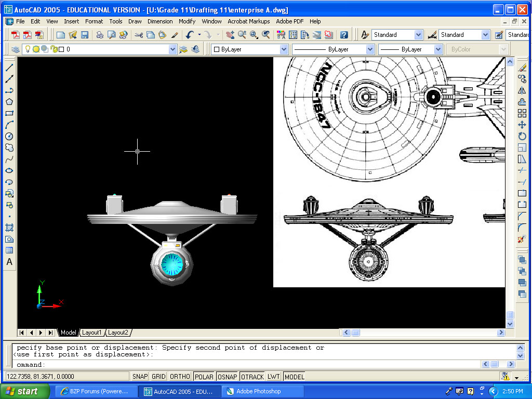The image size is (532, 399).
Task: Open status bar tray settings arrow
Action: point(516,377)
